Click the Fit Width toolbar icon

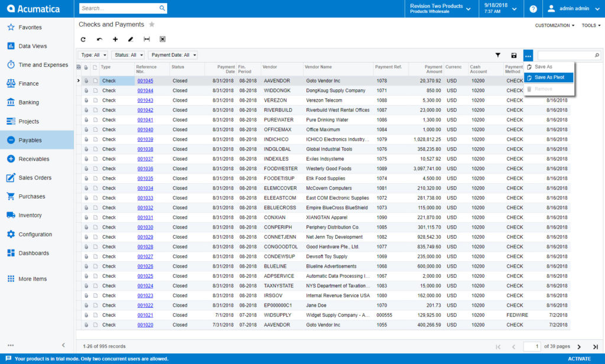pyautogui.click(x=147, y=39)
